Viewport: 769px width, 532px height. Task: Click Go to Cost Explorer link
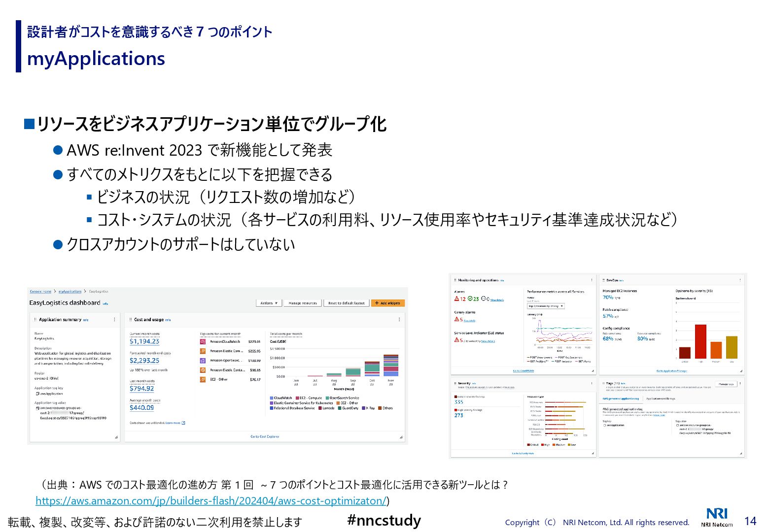(x=265, y=436)
